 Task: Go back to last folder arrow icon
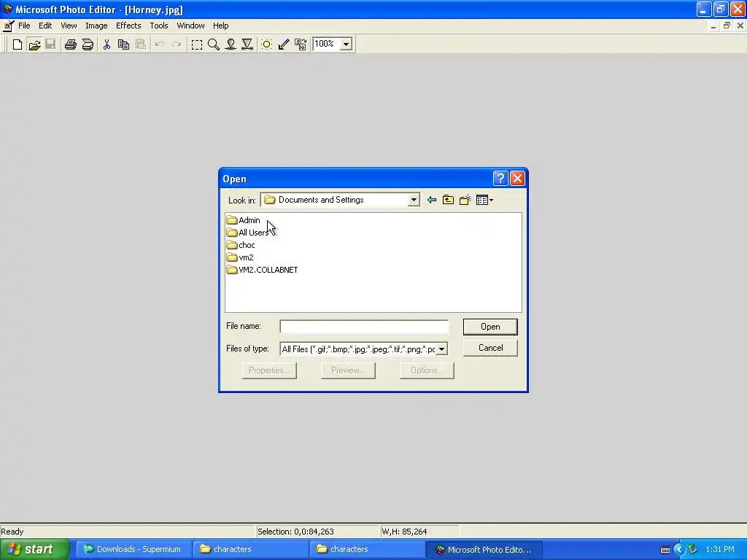point(432,200)
